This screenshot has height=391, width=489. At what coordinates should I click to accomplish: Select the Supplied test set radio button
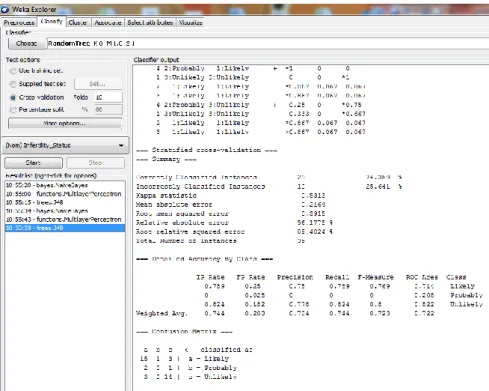(13, 84)
